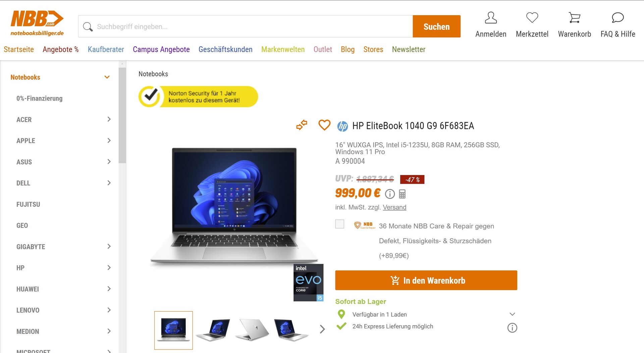The image size is (644, 353).
Task: Open the Outlet navigation item
Action: point(323,49)
